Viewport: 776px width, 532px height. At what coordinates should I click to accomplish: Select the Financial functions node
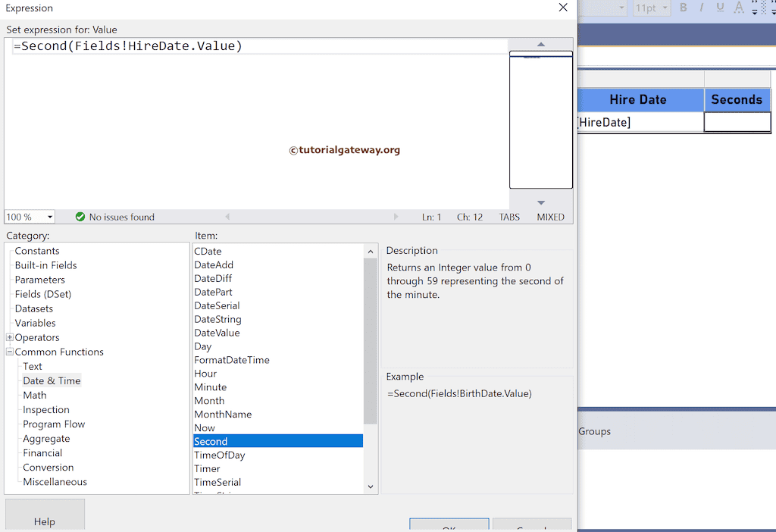42,453
